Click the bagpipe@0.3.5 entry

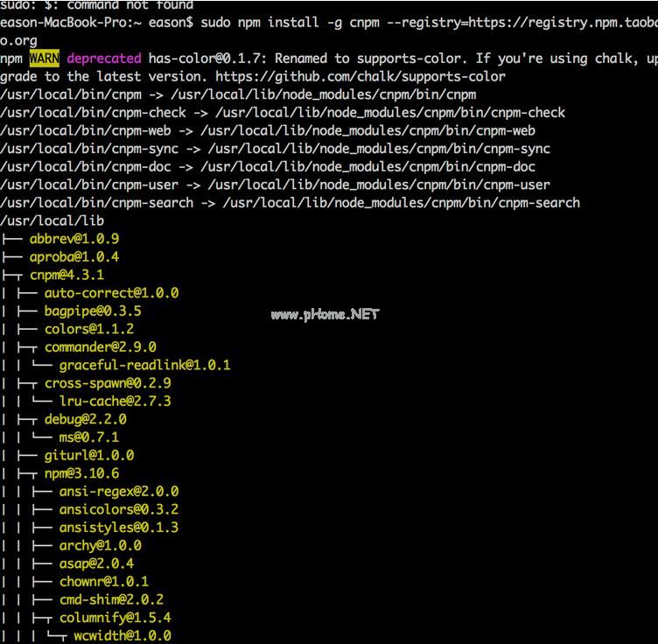93,311
